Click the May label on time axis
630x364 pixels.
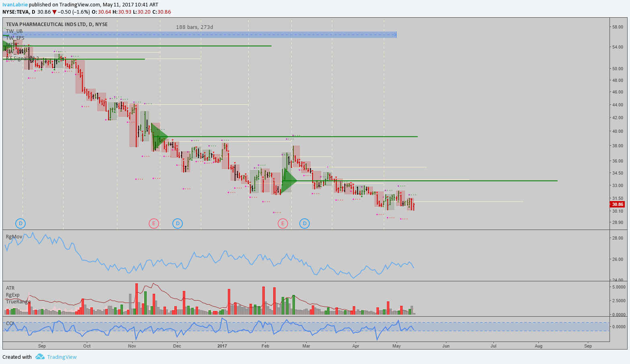click(397, 346)
